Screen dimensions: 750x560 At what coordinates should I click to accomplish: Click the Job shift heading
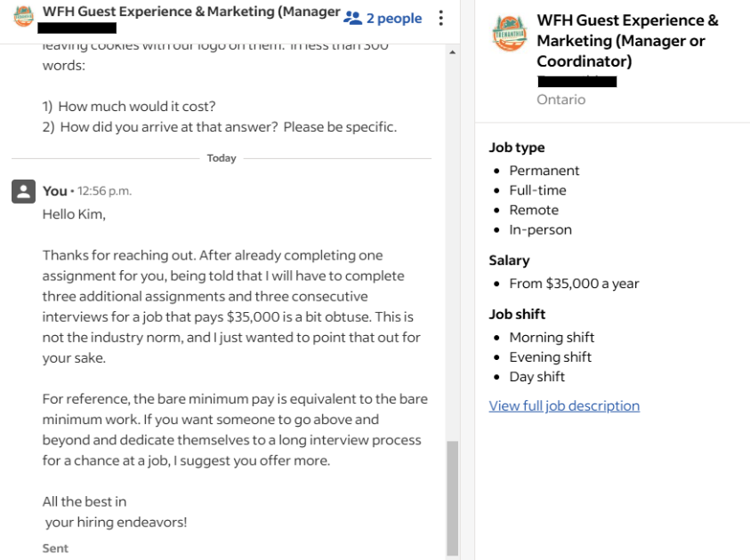(x=517, y=314)
